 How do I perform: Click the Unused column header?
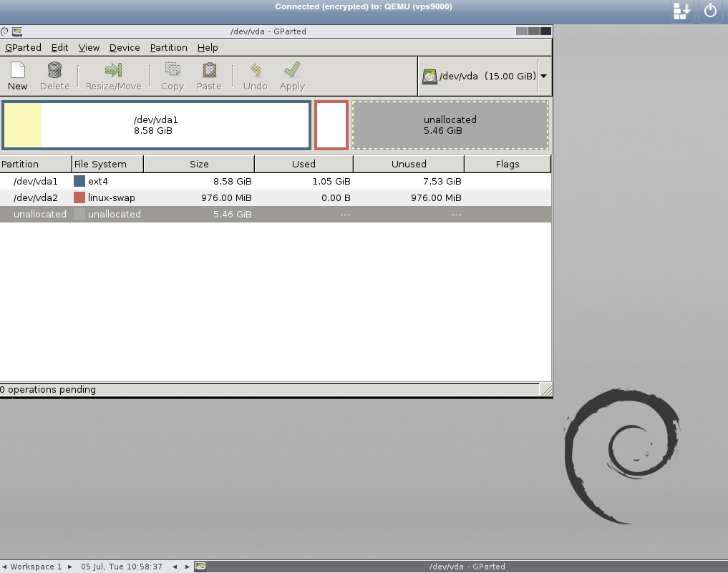pyautogui.click(x=409, y=164)
